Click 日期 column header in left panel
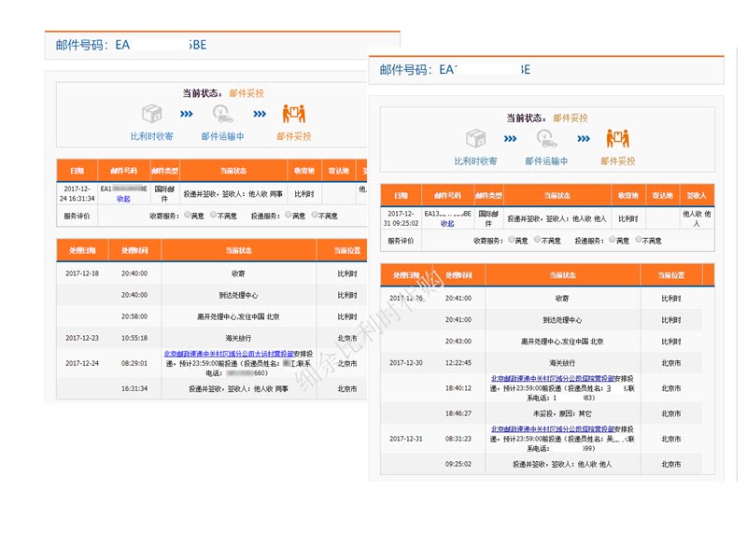This screenshot has width=747, height=560. pyautogui.click(x=78, y=171)
